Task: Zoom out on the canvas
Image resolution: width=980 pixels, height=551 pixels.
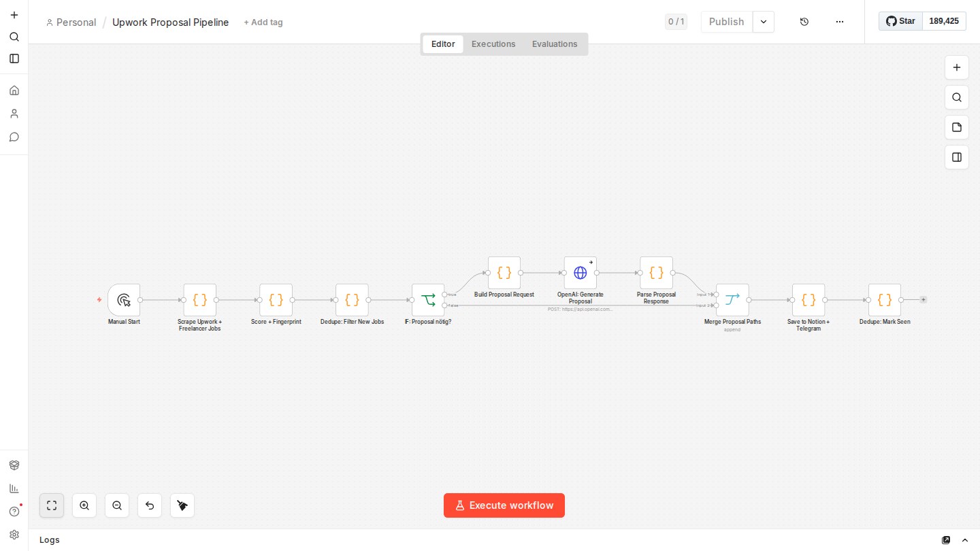Action: (117, 505)
